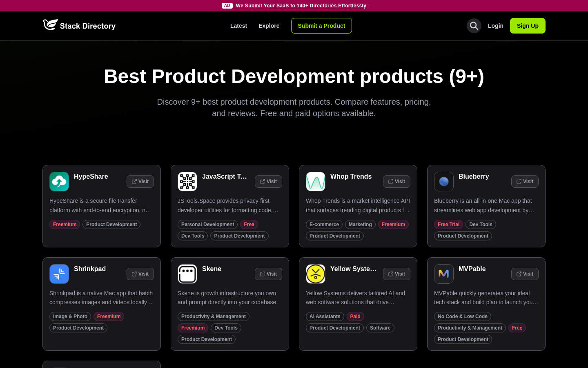Click the Skene product icon
Image resolution: width=588 pixels, height=368 pixels.
tap(187, 274)
